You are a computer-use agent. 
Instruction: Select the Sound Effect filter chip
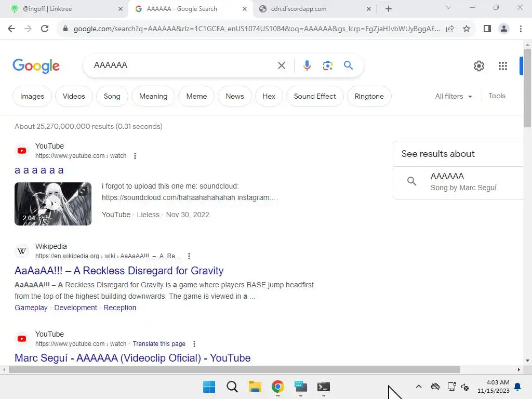[315, 96]
